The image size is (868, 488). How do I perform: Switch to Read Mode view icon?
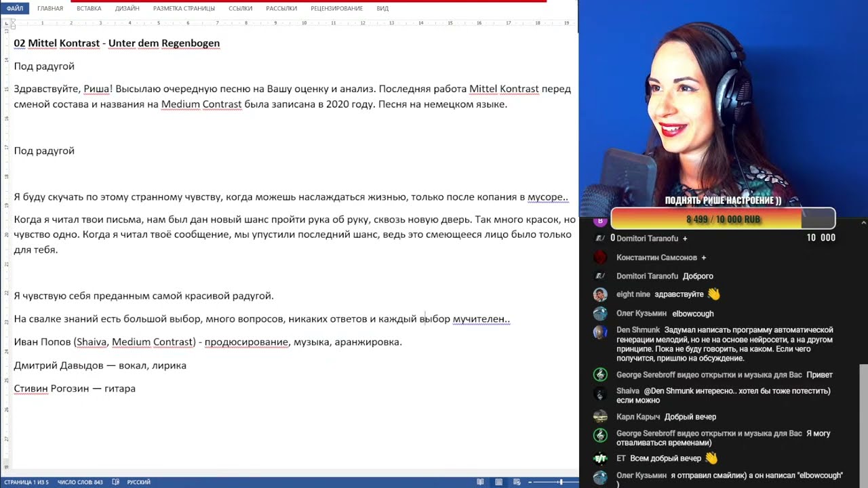[480, 482]
